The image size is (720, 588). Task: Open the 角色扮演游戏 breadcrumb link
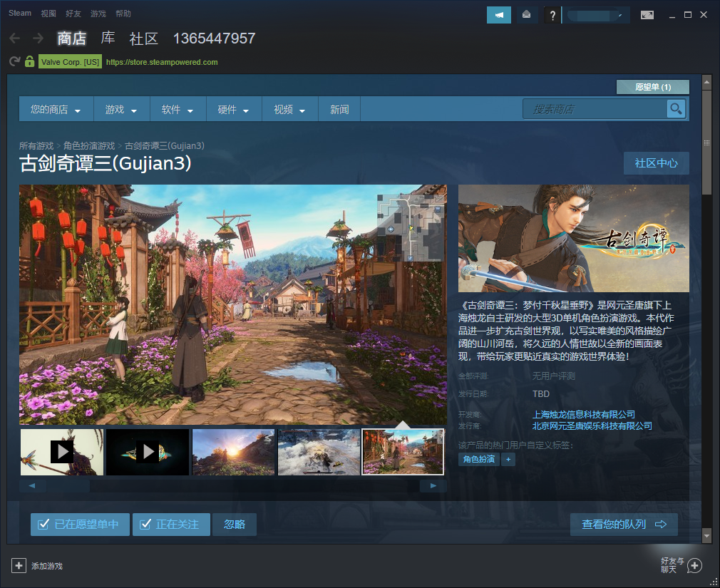pyautogui.click(x=89, y=145)
